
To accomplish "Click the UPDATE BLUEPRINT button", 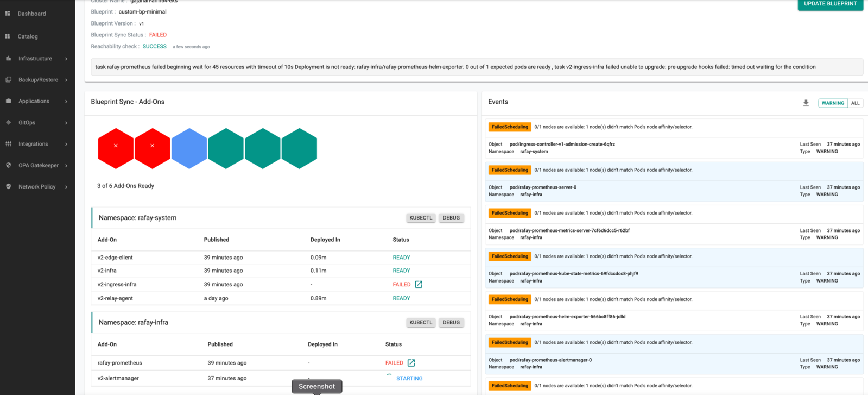I will coord(830,4).
